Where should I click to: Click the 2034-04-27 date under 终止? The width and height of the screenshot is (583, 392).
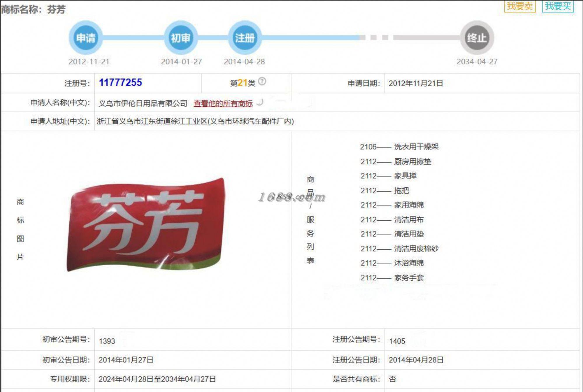[477, 62]
